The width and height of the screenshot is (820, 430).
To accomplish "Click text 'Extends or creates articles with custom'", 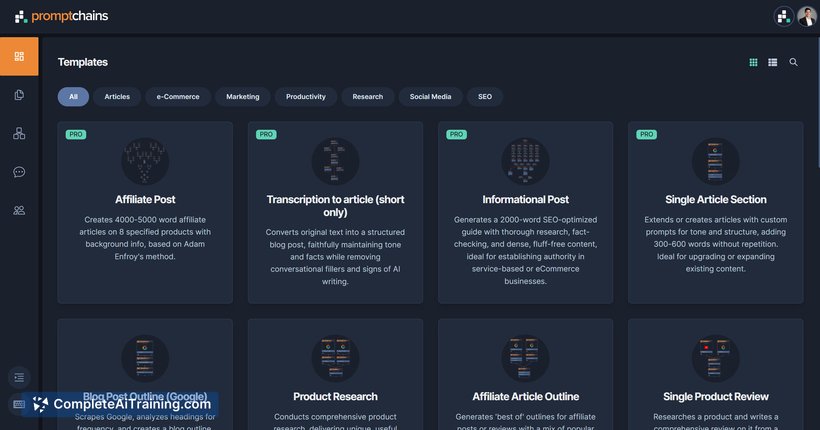I will (x=715, y=220).
